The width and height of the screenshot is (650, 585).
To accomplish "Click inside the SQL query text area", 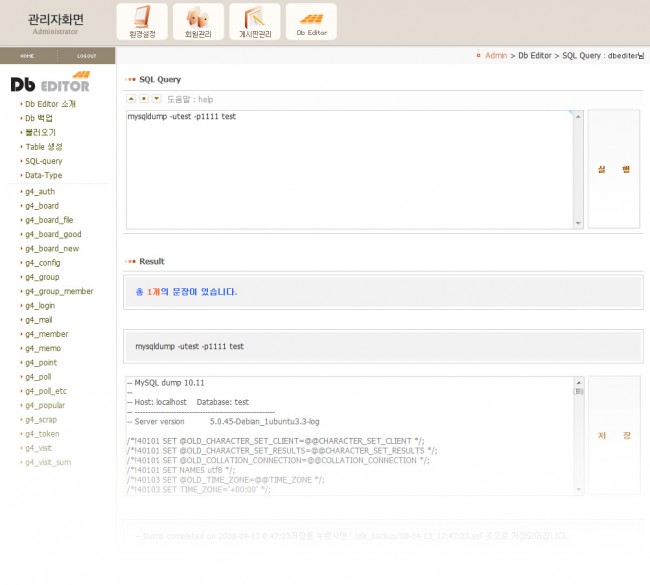I will click(350, 170).
